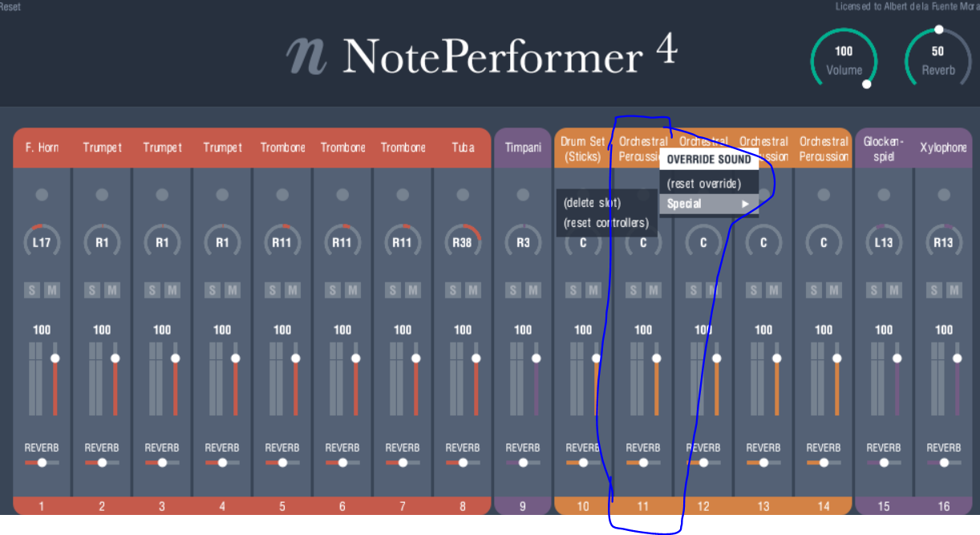Click channel number 16 at the bottom
980x535 pixels.
pos(944,506)
